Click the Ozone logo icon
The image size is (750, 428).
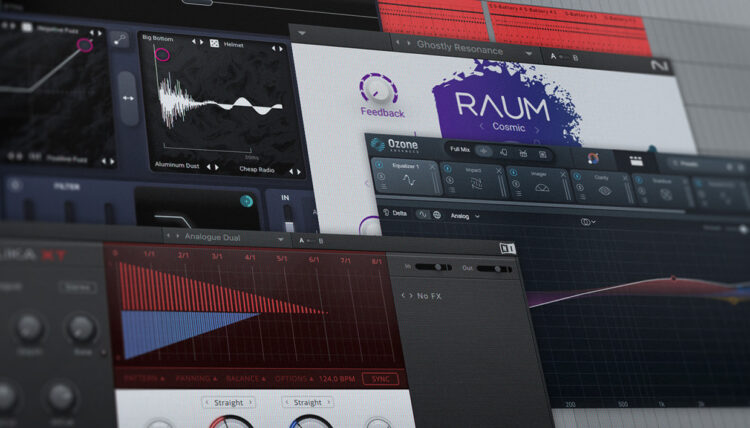(377, 144)
